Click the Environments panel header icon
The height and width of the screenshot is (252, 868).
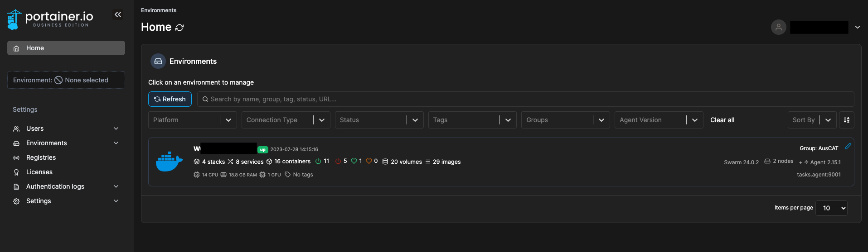click(158, 61)
